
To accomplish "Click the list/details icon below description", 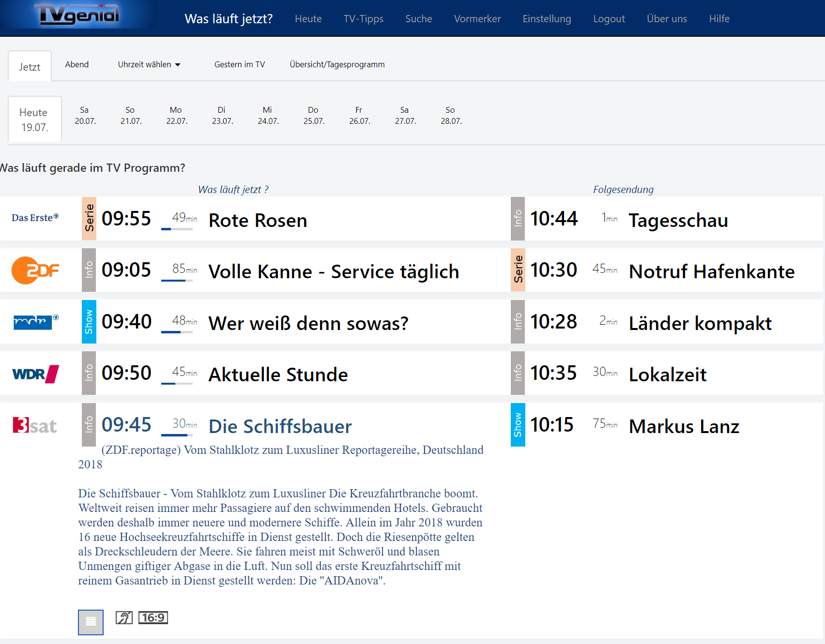I will point(91,622).
